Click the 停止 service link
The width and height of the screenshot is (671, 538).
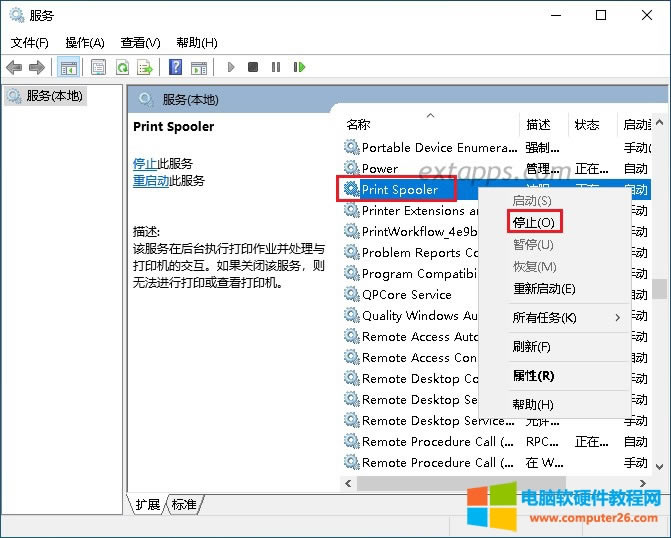144,164
